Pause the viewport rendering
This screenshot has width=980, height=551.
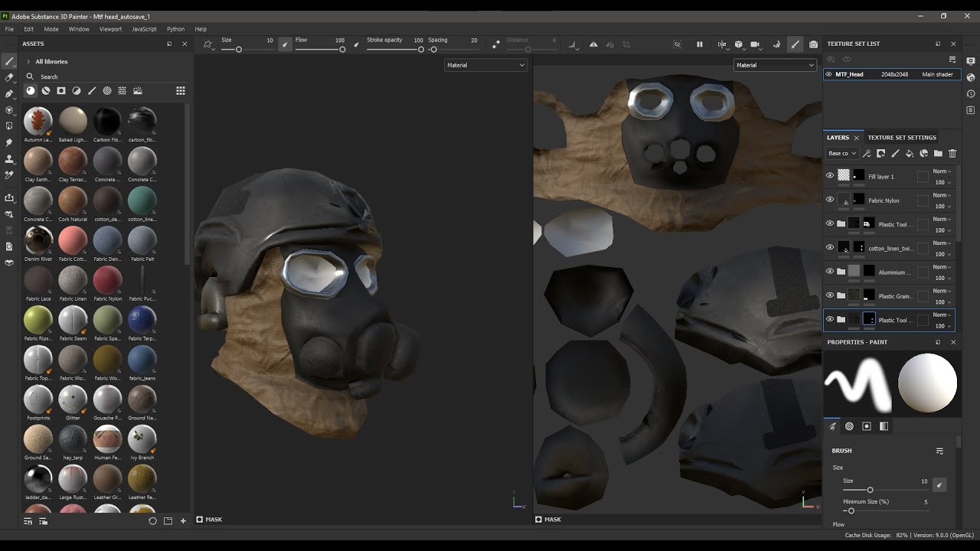(x=699, y=44)
